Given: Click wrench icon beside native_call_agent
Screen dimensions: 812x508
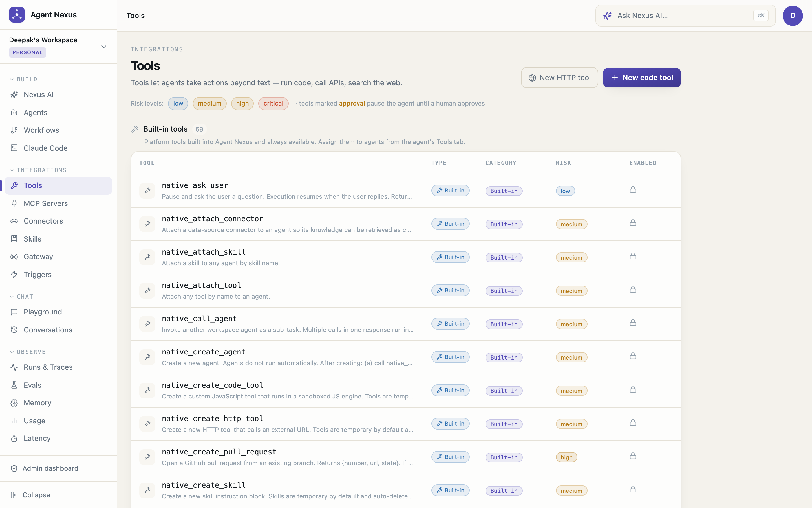Looking at the screenshot, I should tap(147, 323).
